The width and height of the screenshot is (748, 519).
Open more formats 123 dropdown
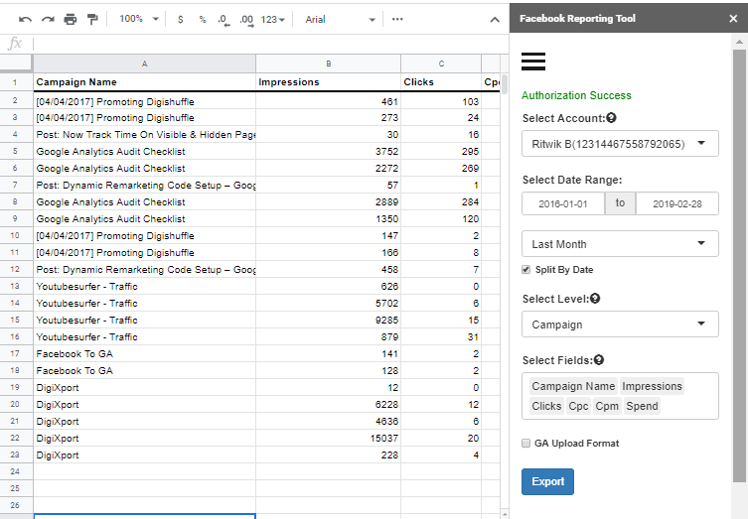(272, 20)
